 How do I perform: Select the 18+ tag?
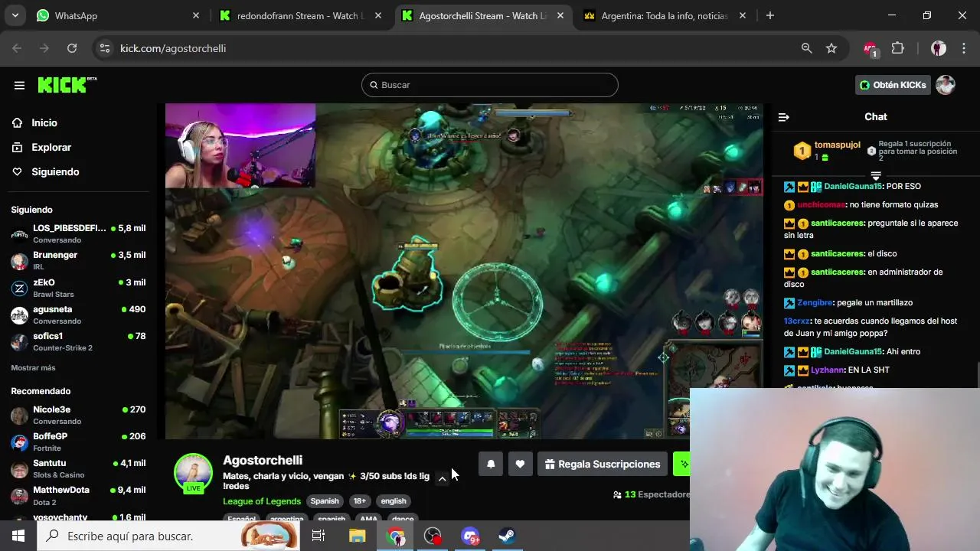tap(359, 501)
